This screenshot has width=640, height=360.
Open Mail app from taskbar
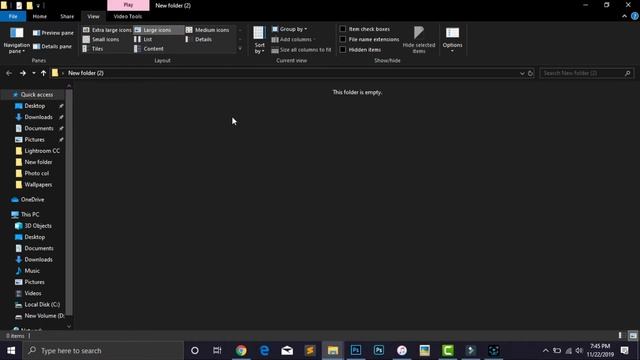[x=287, y=351]
